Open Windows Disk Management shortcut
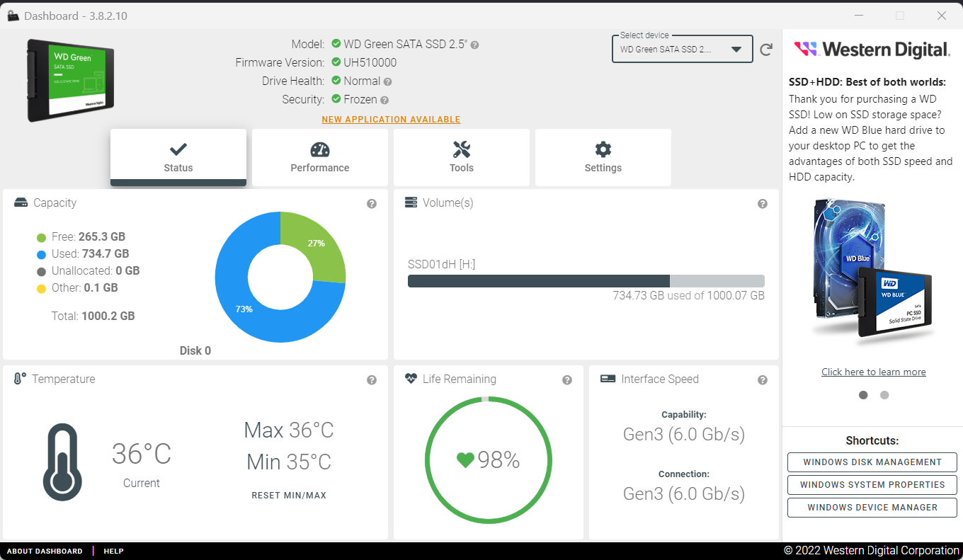963x560 pixels. (872, 462)
